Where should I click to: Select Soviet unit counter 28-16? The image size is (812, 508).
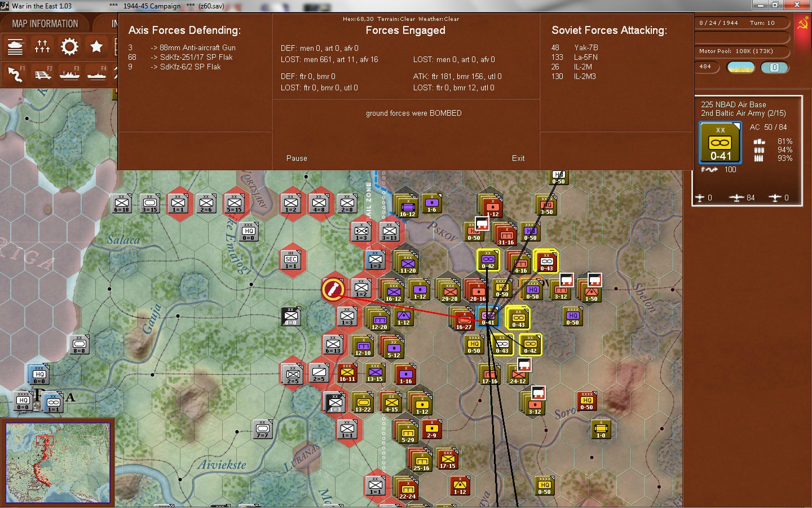coord(478,292)
